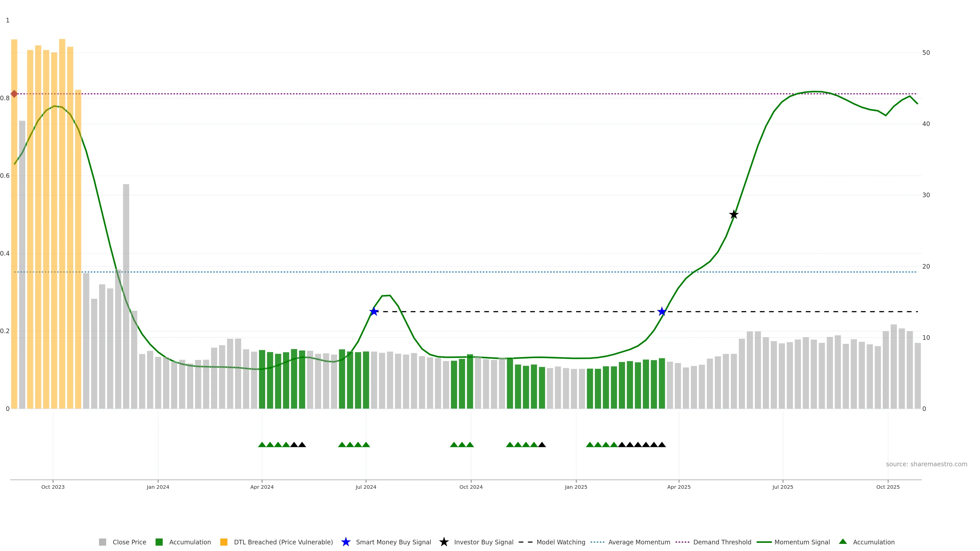Click the red diamond on Demand Threshold line
The height and width of the screenshot is (551, 980).
[x=14, y=94]
